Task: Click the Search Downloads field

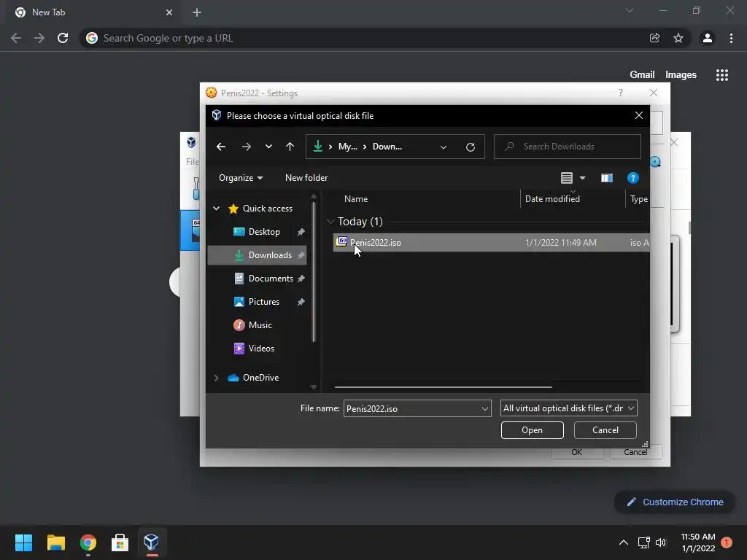Action: [x=567, y=147]
